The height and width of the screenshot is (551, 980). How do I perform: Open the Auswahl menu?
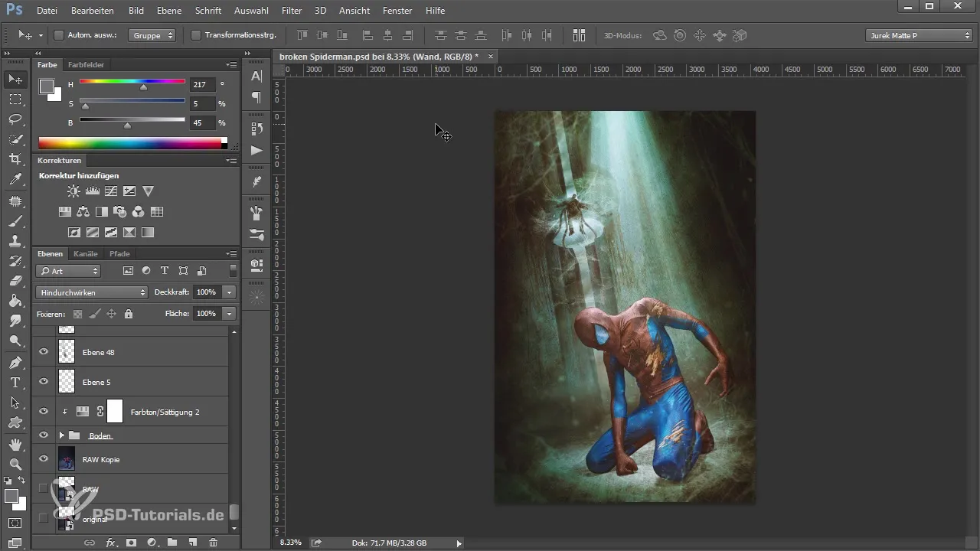[x=251, y=11]
